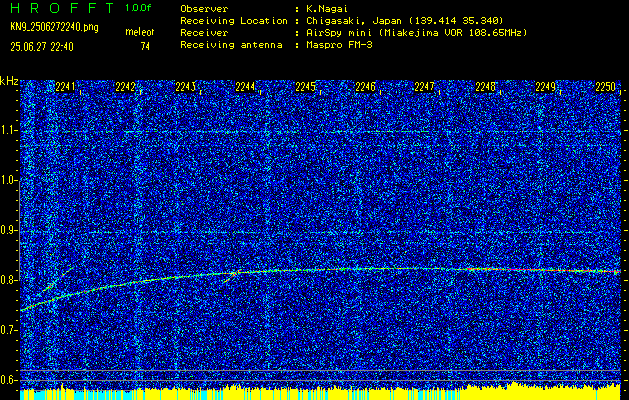Click the 2247 time marker
Viewport: 629px width, 400px height.
(424, 87)
